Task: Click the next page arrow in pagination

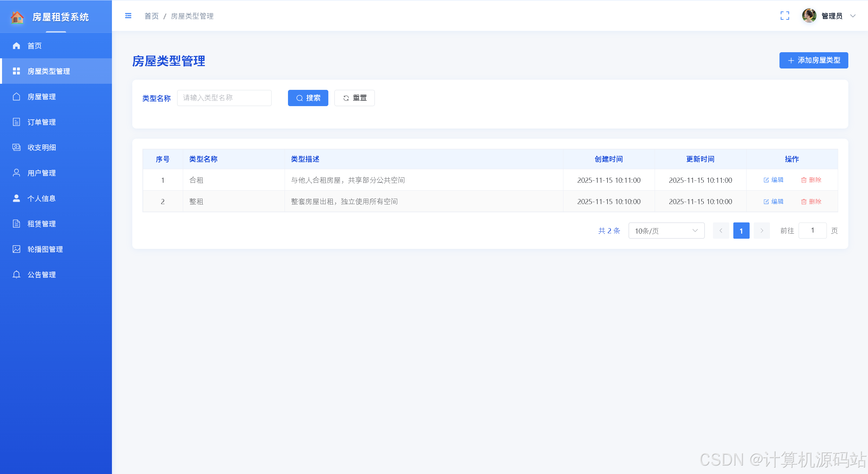Action: (x=761, y=231)
